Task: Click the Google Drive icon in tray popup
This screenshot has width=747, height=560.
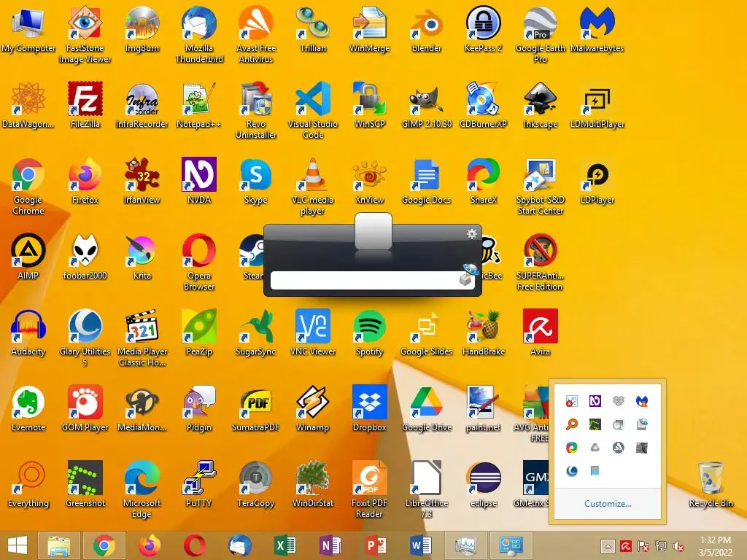Action: coord(595,447)
